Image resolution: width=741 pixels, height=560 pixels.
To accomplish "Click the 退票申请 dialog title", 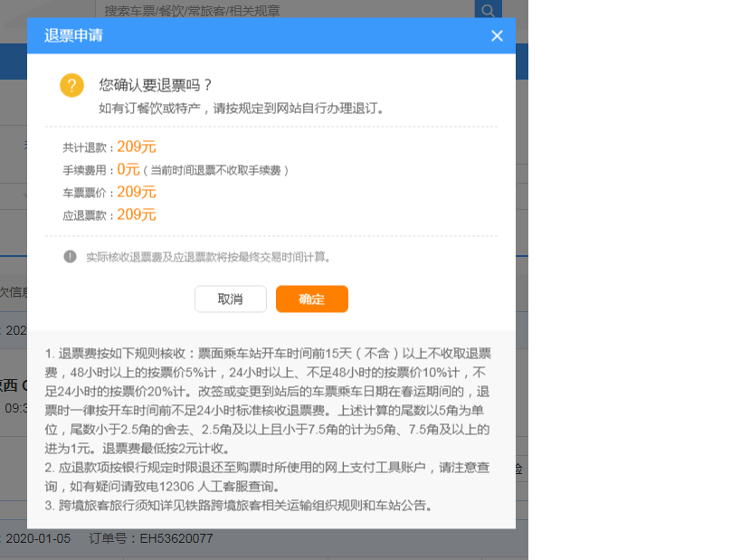I will tap(74, 36).
